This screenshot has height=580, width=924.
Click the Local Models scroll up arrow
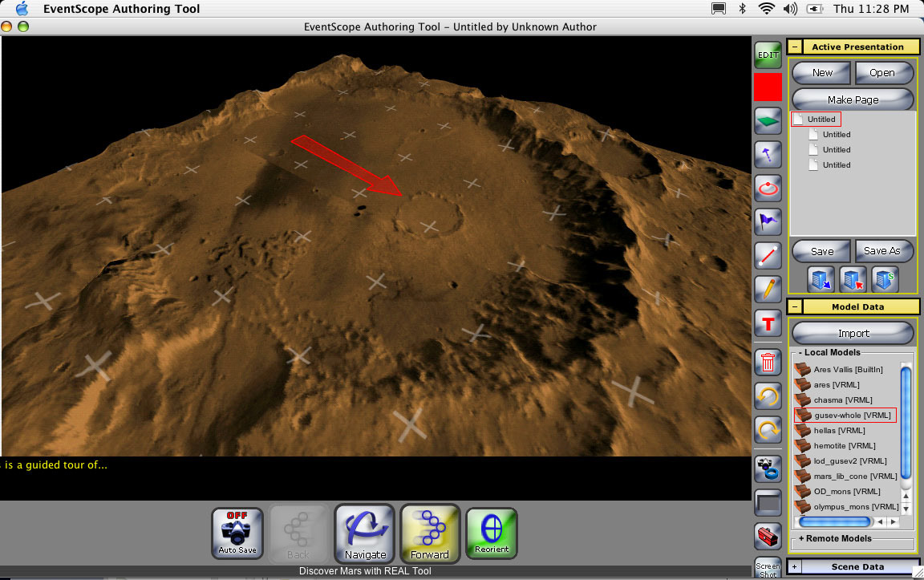click(x=906, y=497)
